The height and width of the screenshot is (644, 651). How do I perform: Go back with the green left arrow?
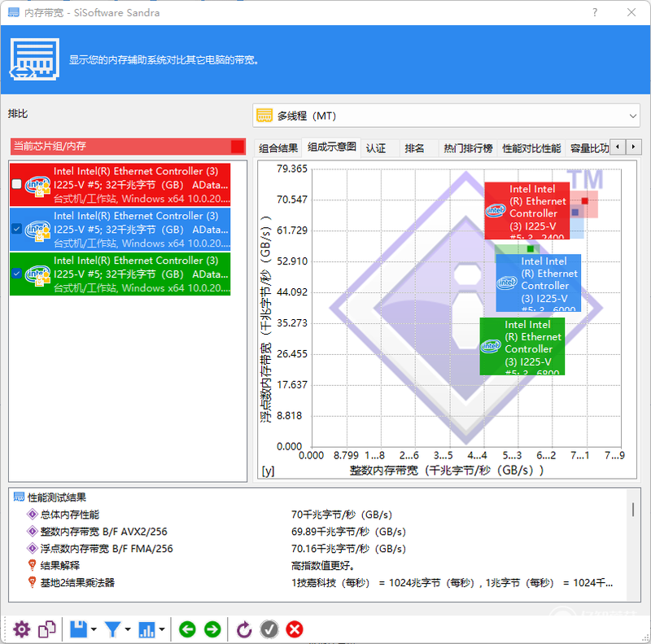click(187, 629)
